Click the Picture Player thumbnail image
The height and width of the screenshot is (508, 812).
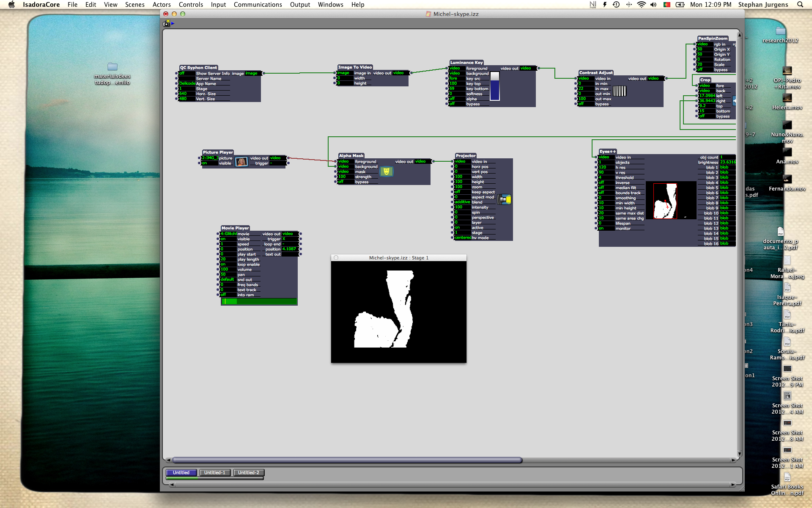(x=241, y=162)
